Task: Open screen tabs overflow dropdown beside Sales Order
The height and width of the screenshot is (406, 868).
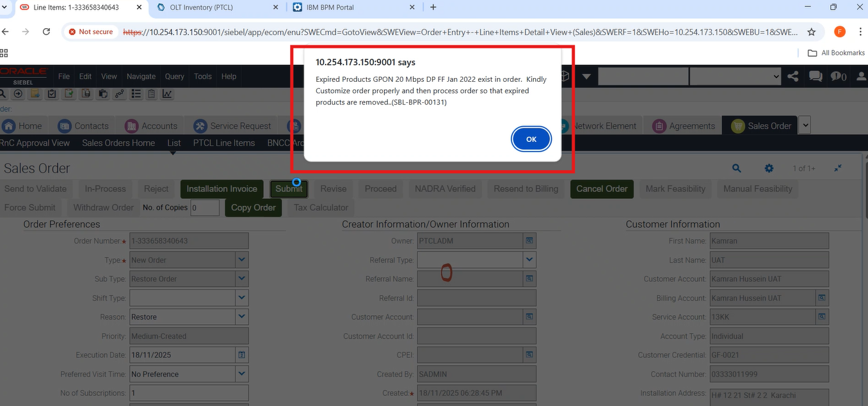Action: 805,126
